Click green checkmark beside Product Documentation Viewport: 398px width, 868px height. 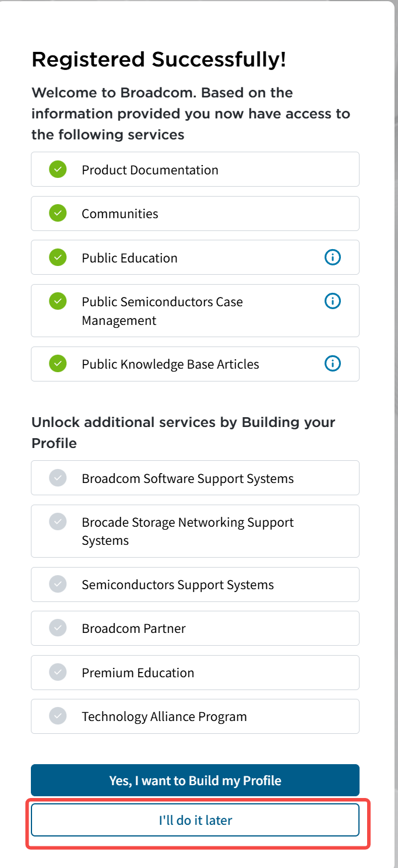(x=58, y=169)
